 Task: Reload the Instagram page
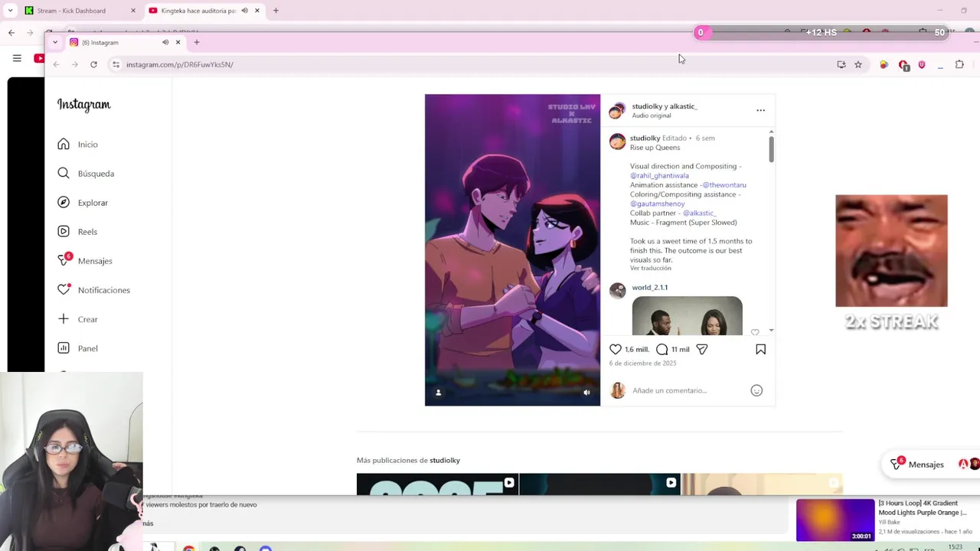coord(93,64)
